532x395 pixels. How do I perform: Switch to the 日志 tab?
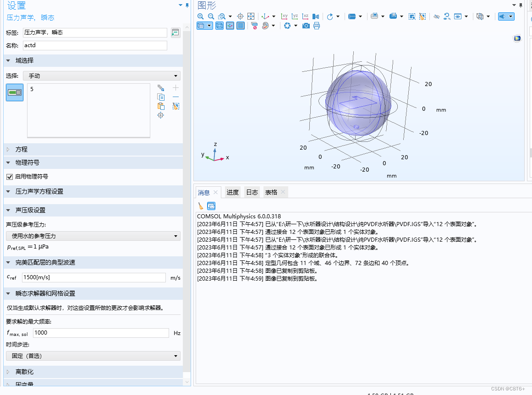251,192
